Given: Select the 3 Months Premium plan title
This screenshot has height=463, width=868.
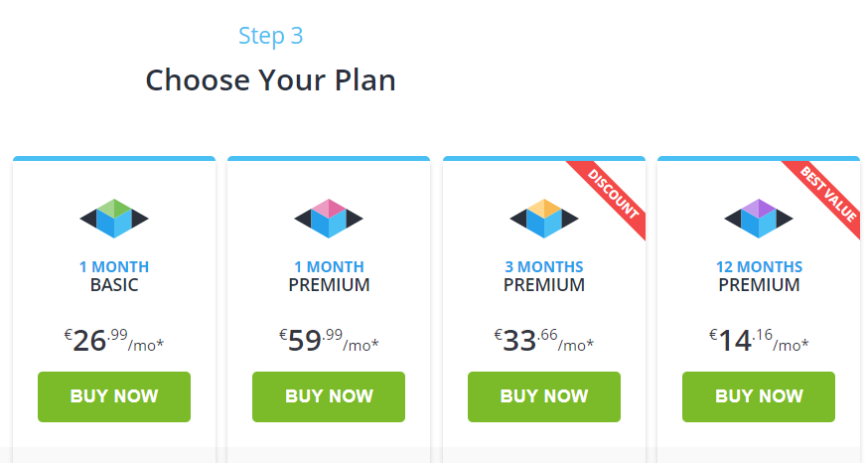Looking at the screenshot, I should (544, 276).
